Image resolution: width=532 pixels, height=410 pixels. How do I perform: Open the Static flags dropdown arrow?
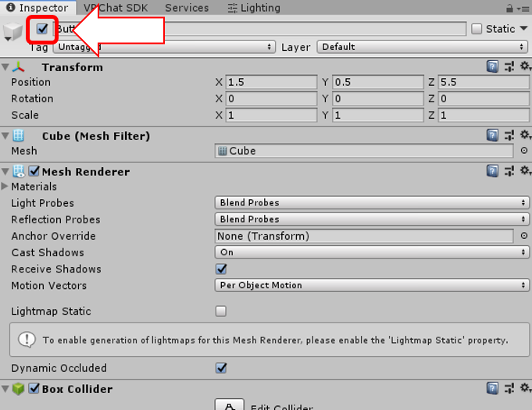(523, 28)
